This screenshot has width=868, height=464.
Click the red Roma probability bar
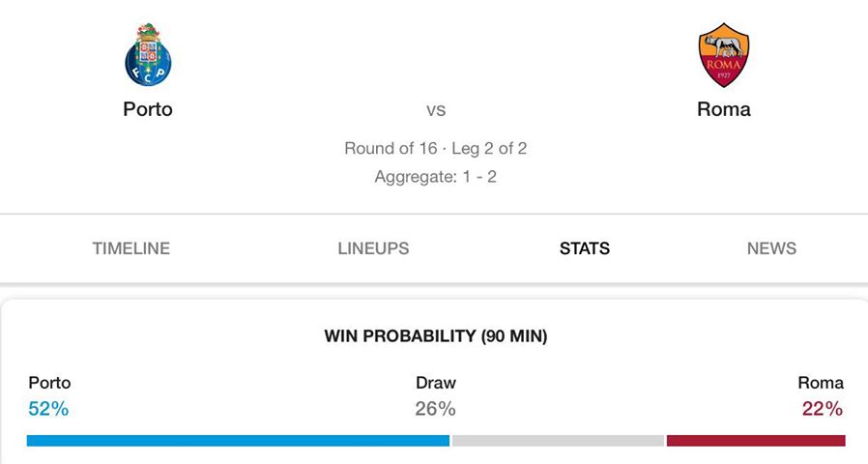[756, 441]
